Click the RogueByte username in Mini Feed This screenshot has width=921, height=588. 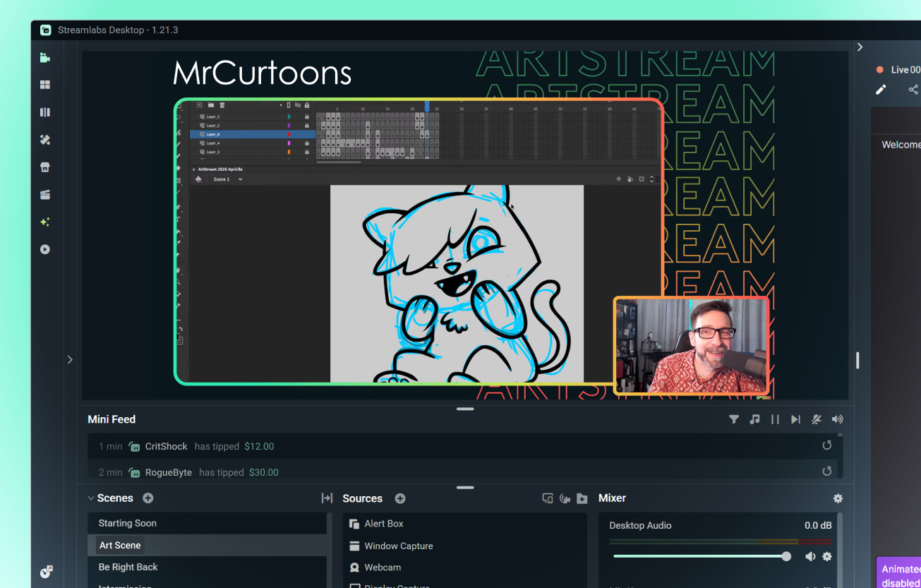(x=169, y=472)
